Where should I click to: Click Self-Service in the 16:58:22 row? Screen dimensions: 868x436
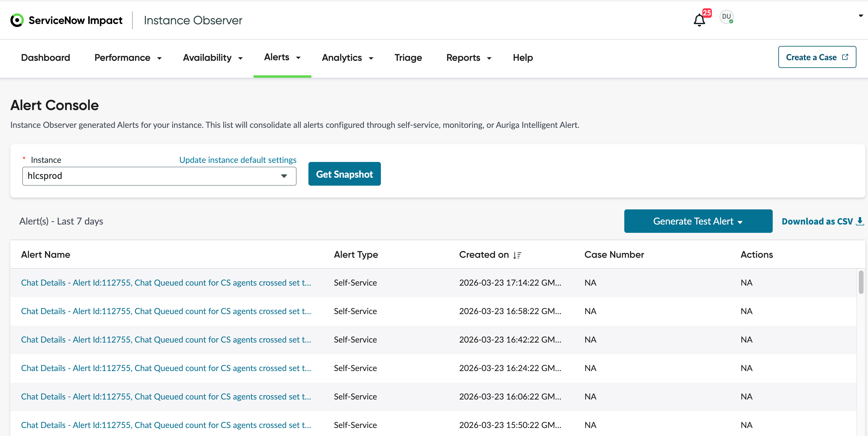point(355,311)
